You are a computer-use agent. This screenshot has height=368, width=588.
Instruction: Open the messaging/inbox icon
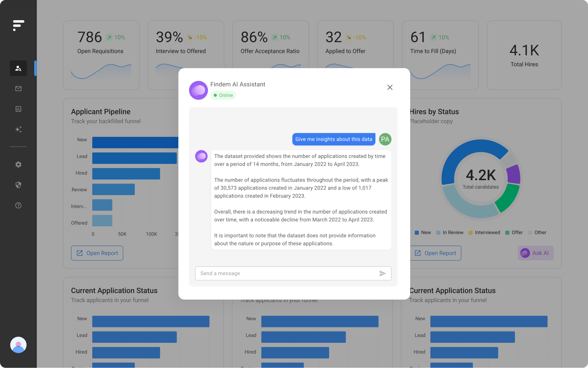pyautogui.click(x=18, y=89)
